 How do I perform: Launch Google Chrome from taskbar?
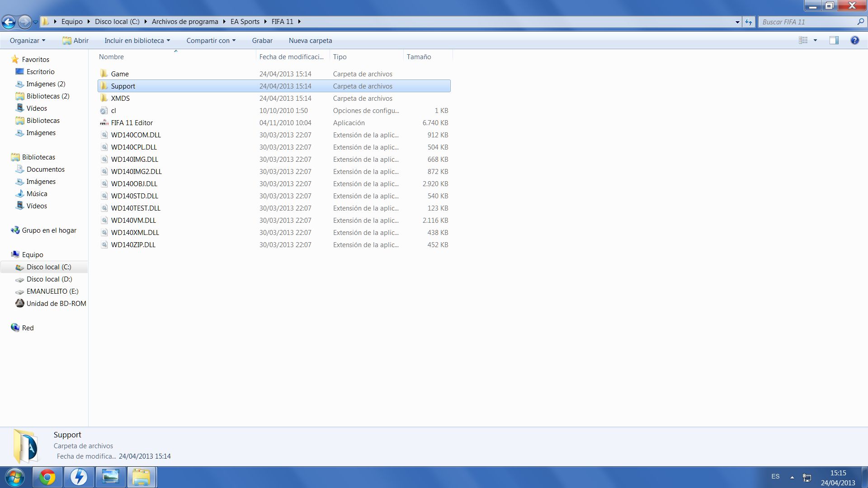coord(47,477)
